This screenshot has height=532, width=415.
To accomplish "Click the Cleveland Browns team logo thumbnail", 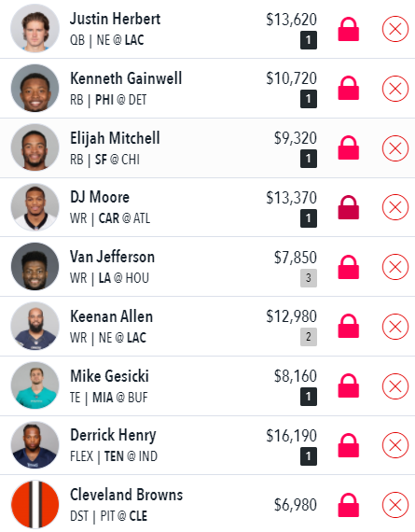I will click(x=35, y=505).
